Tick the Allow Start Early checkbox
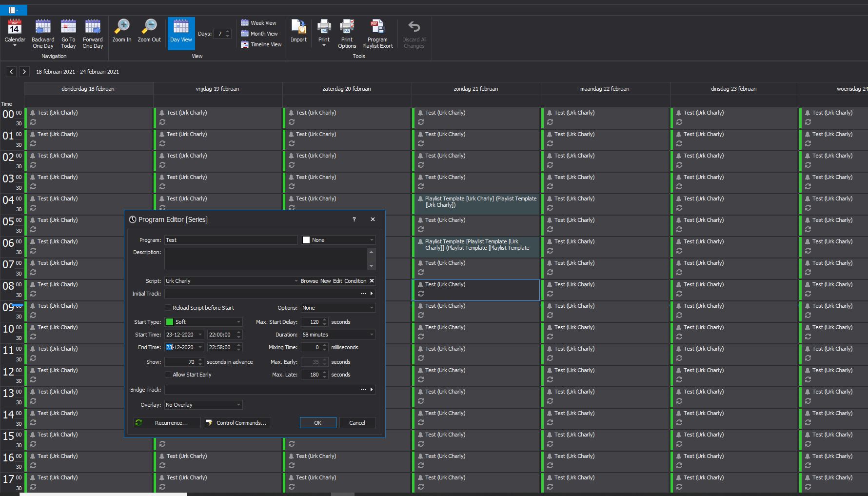Viewport: 868px width, 496px height. tap(168, 375)
